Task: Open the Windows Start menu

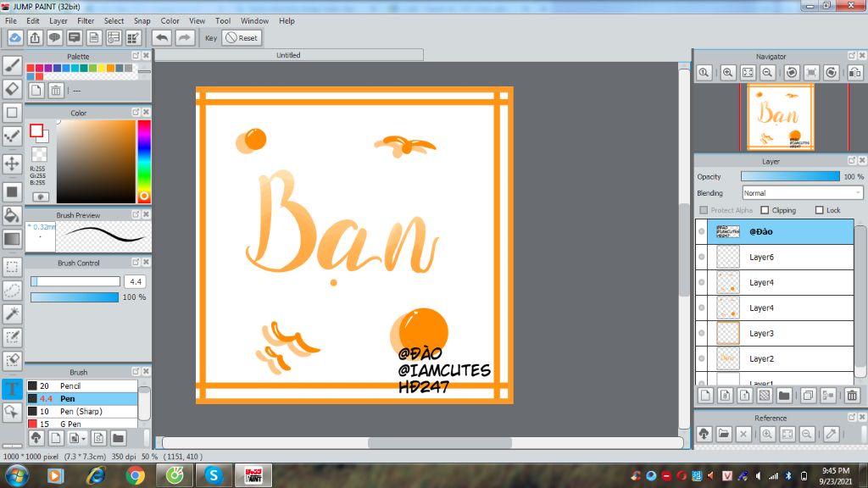Action: tap(16, 475)
